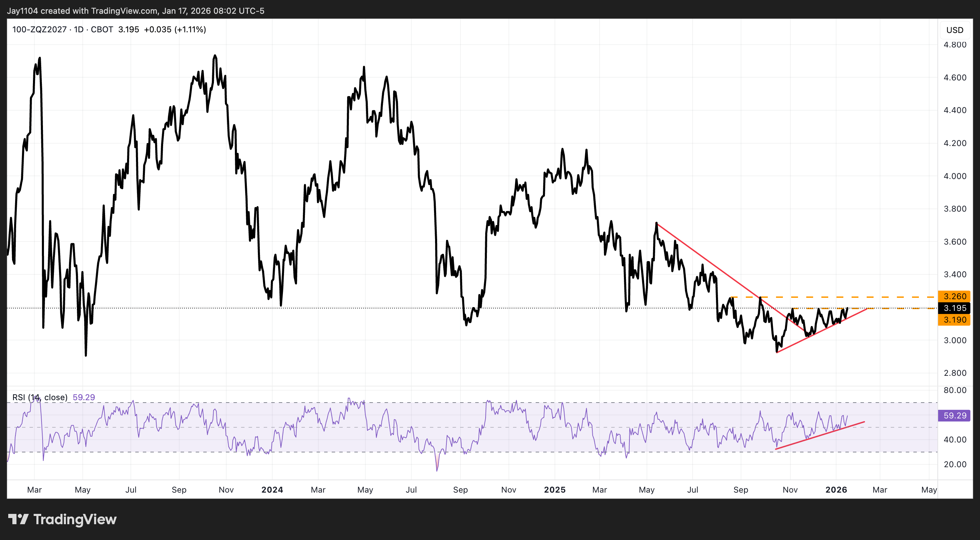Click the purple 59.29 RSI axis badge
The width and height of the screenshot is (980, 540).
pos(955,416)
